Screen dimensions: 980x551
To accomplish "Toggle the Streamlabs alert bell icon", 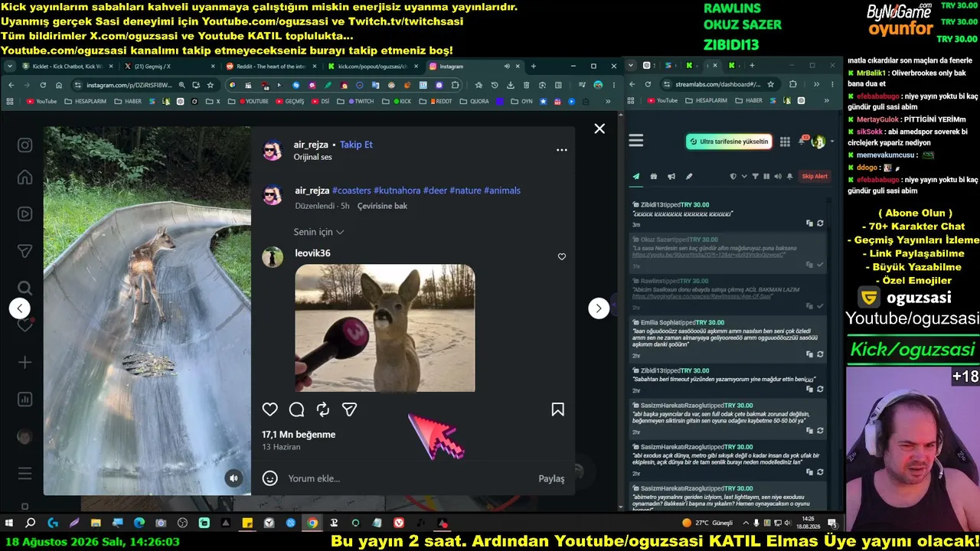I will tap(790, 176).
